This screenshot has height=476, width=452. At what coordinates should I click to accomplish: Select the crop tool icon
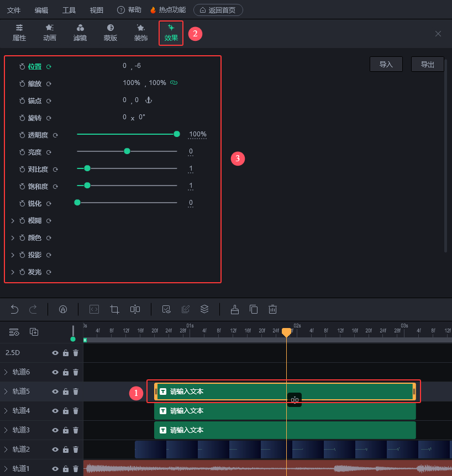tap(115, 309)
